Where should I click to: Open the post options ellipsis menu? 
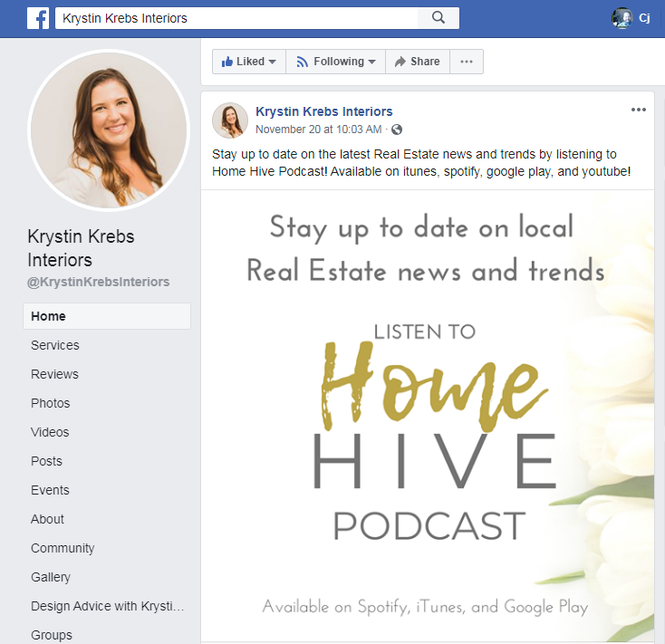click(x=639, y=110)
